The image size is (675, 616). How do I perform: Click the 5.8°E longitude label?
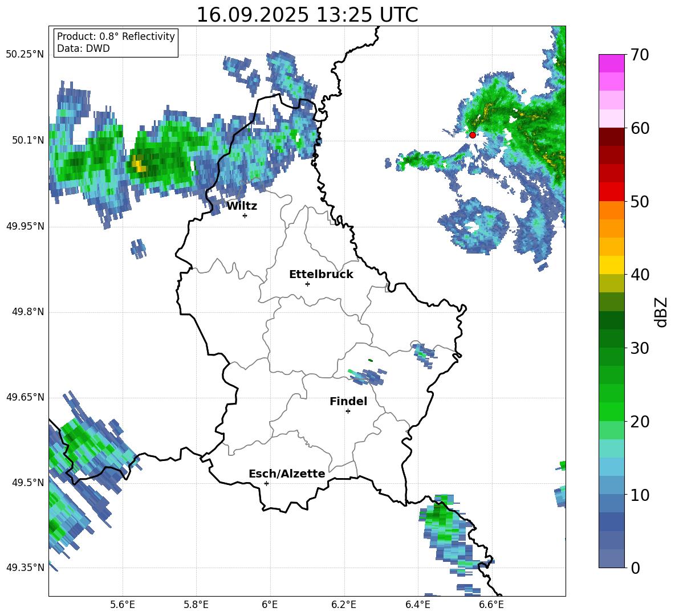pos(196,605)
